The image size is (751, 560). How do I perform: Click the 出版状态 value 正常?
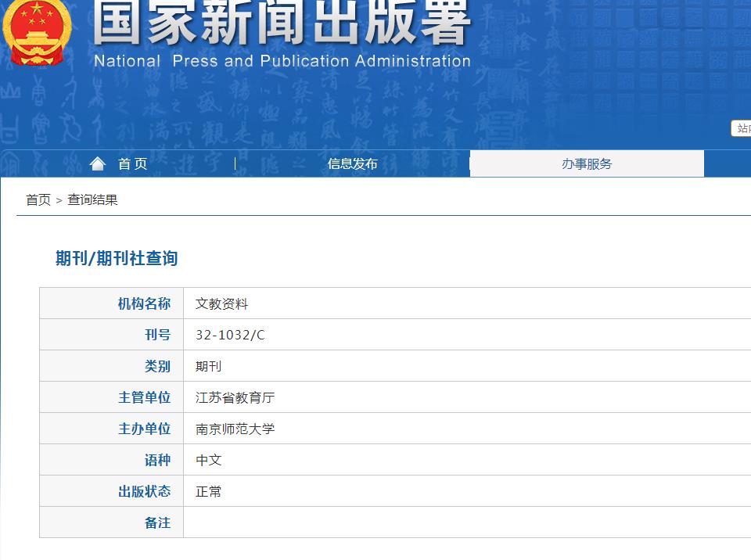(x=209, y=491)
